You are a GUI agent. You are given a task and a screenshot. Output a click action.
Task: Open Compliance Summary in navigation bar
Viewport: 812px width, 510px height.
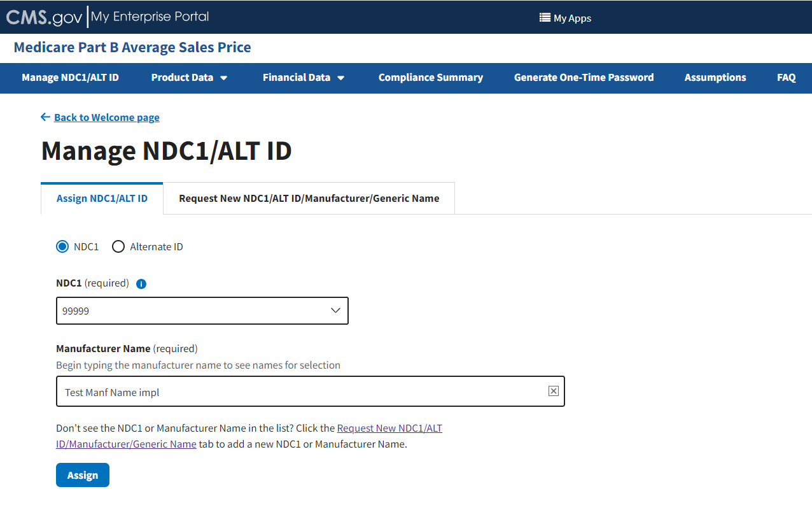click(x=430, y=78)
